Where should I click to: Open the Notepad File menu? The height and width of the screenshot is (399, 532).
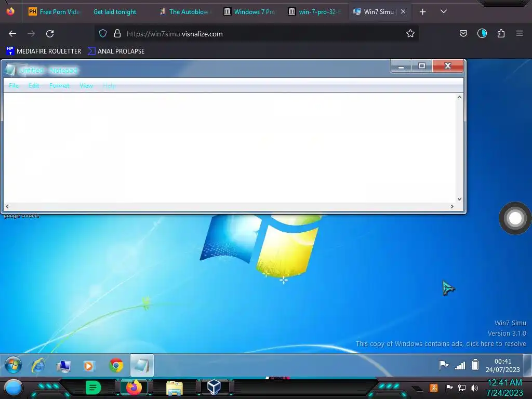click(x=14, y=86)
